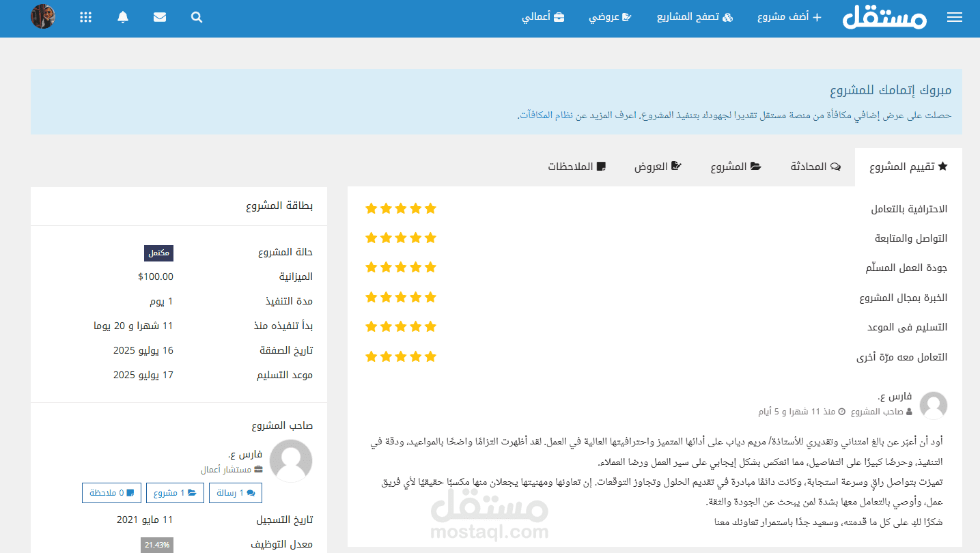Open the hamburger main menu
This screenshot has width=980, height=553.
(954, 18)
